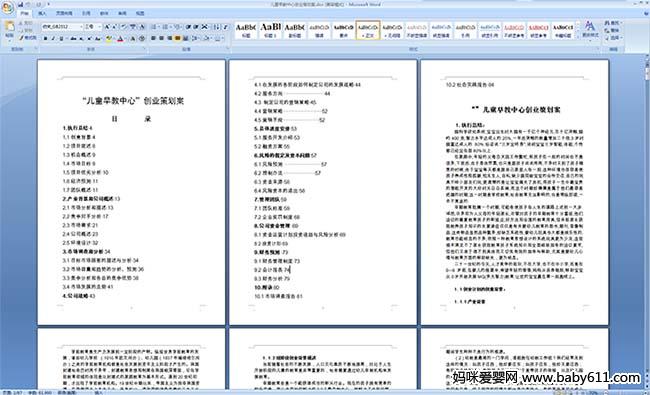The height and width of the screenshot is (395, 650).
Task: Toggle justify paragraph alignment button
Action: (177, 38)
